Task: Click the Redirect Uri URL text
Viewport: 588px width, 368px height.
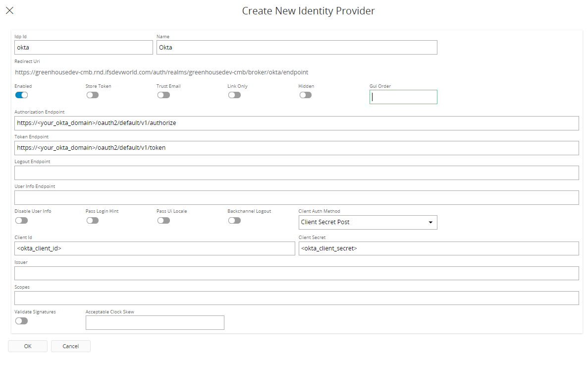Action: [x=161, y=72]
